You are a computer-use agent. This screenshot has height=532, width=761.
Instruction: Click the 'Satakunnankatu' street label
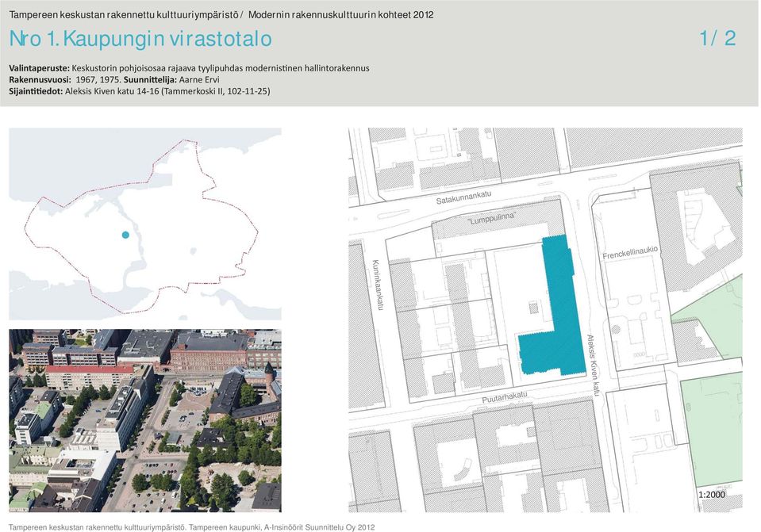pyautogui.click(x=463, y=197)
